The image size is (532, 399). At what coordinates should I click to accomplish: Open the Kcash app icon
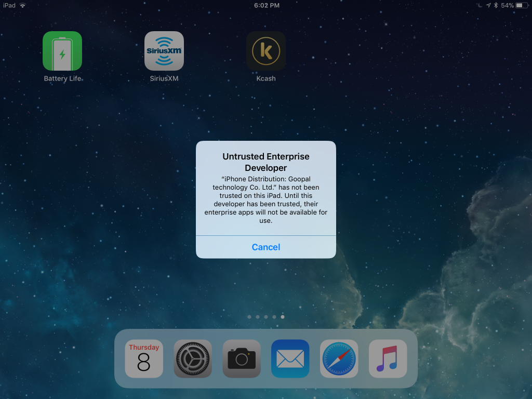pos(266,51)
